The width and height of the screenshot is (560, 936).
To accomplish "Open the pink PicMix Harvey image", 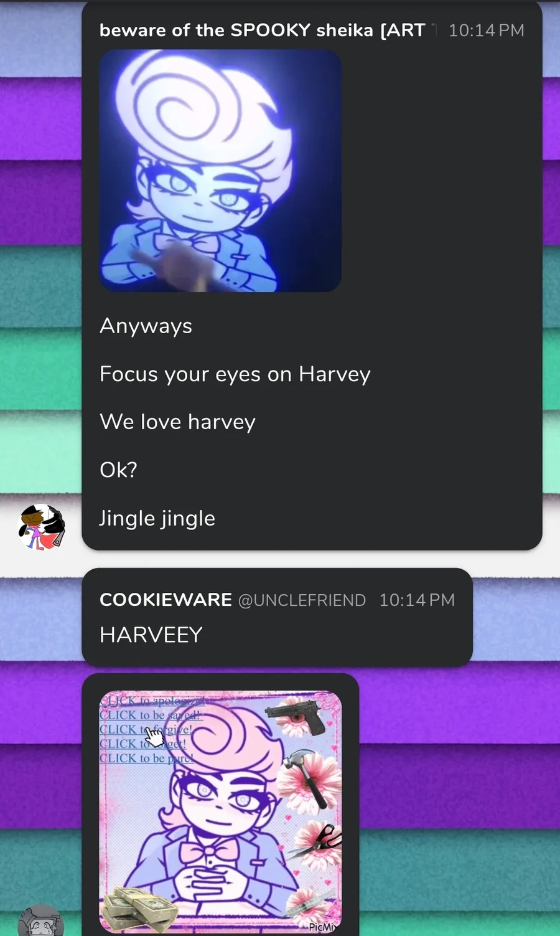I will point(220,811).
